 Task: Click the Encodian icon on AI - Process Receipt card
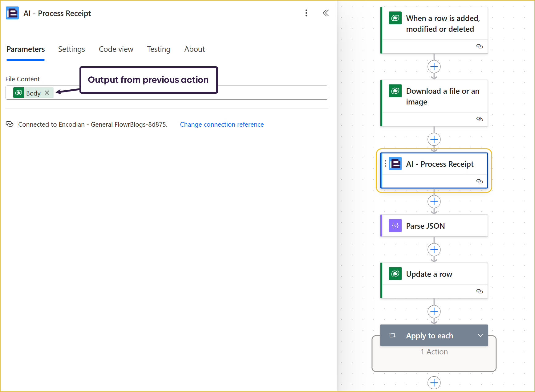[395, 164]
